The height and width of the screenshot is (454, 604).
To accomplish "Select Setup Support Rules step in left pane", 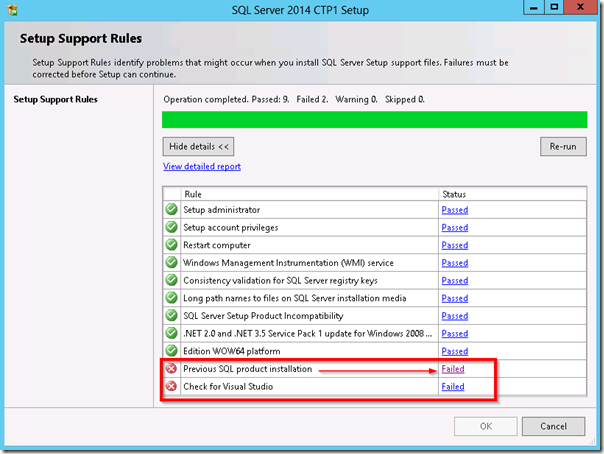I will pyautogui.click(x=55, y=99).
